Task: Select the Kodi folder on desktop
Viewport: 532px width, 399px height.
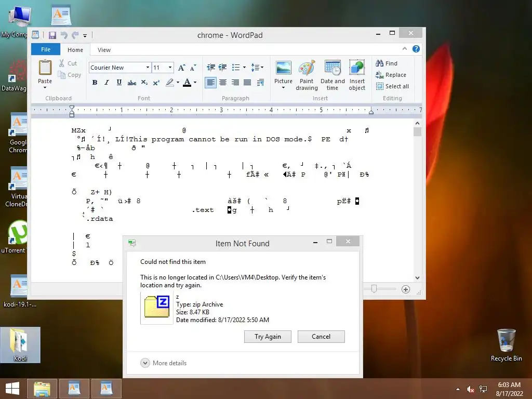Action: point(20,344)
